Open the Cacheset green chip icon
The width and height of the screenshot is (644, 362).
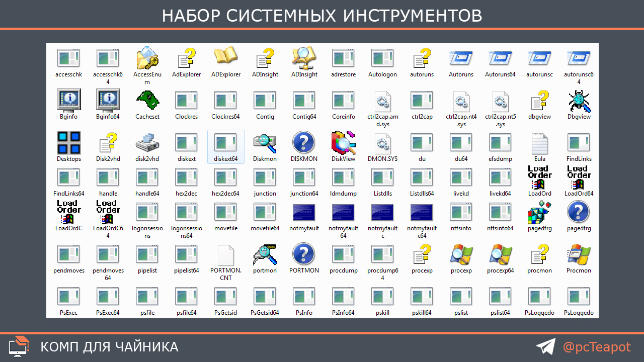(x=147, y=100)
